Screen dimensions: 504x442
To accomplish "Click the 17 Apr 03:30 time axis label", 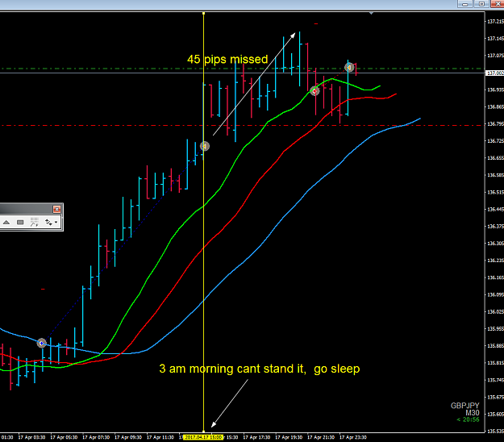I will [x=31, y=437].
